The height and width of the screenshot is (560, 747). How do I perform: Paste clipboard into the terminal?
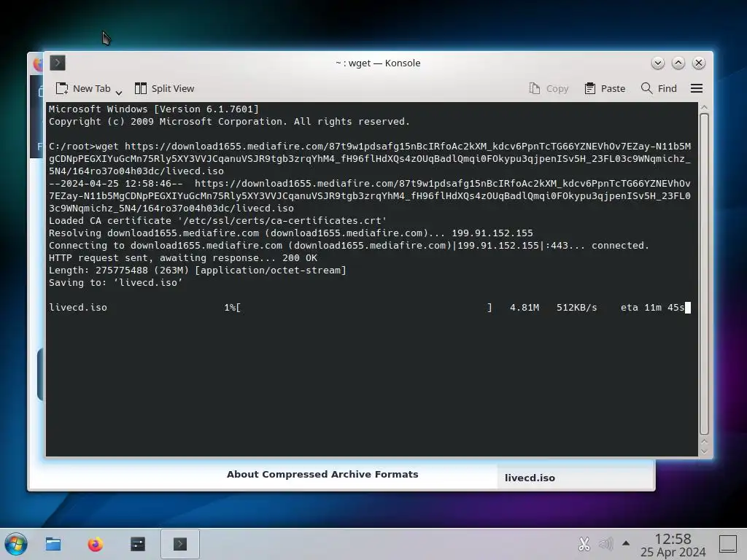(605, 88)
